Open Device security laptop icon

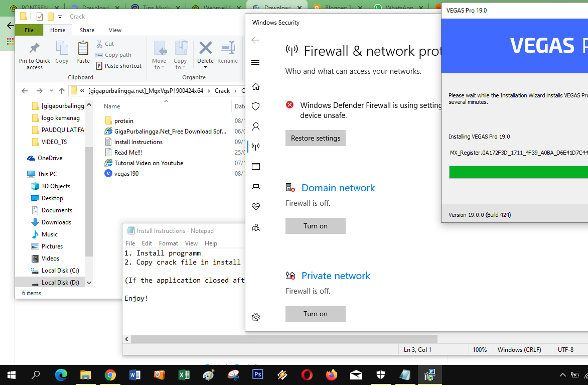coord(256,187)
